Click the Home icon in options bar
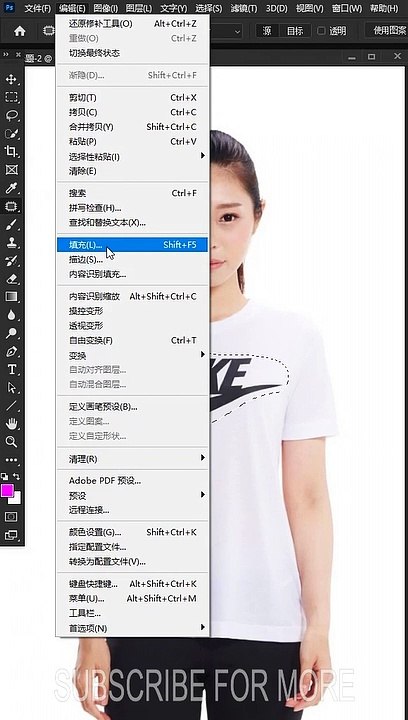 [x=20, y=31]
